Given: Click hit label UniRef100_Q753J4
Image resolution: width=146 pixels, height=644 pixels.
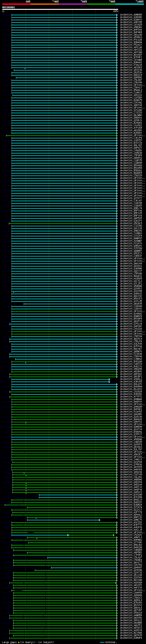Looking at the screenshot, I should (x=131, y=324).
